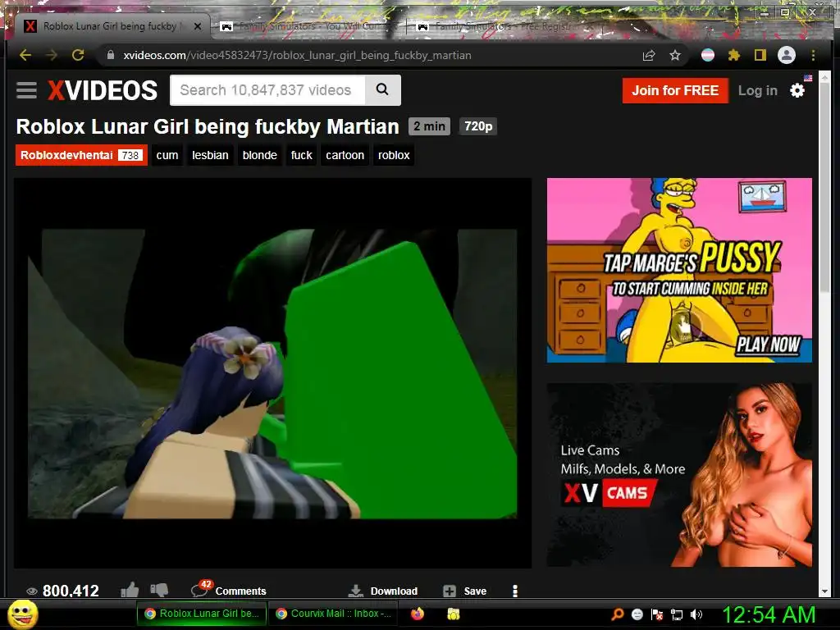Save the video with the Save button
The width and height of the screenshot is (840, 630).
click(x=465, y=591)
